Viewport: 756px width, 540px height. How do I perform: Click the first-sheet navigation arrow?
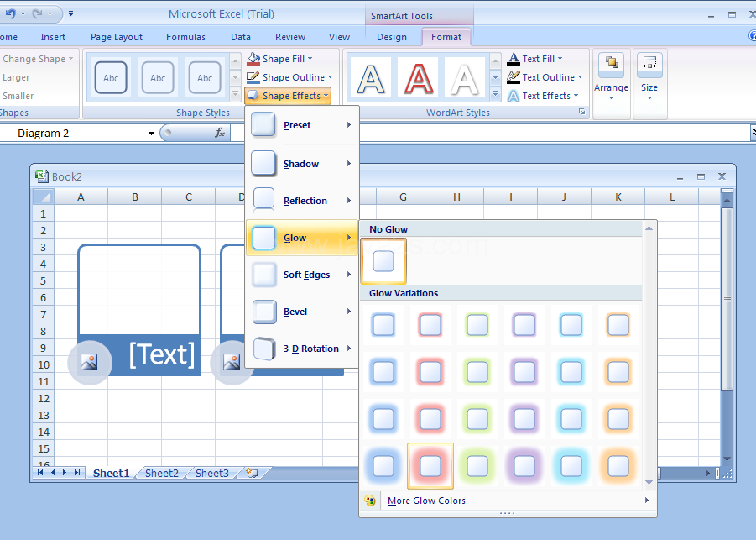point(40,473)
